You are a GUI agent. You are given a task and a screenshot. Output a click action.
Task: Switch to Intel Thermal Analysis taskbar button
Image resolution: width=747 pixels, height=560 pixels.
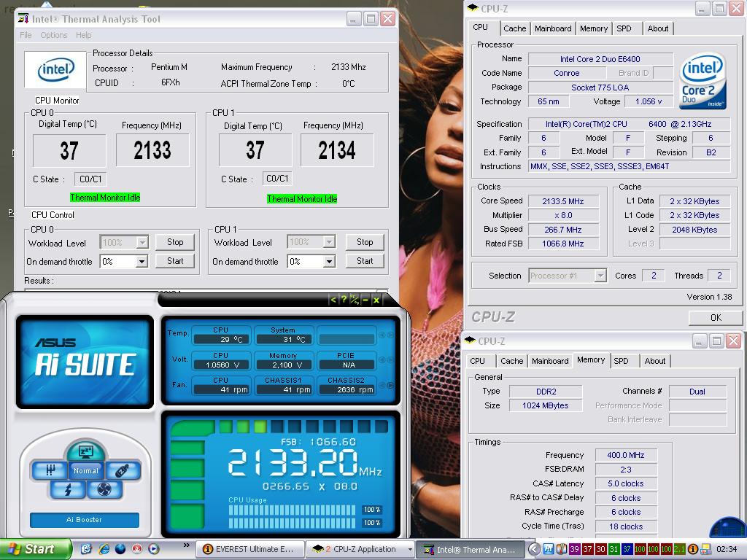(471, 550)
